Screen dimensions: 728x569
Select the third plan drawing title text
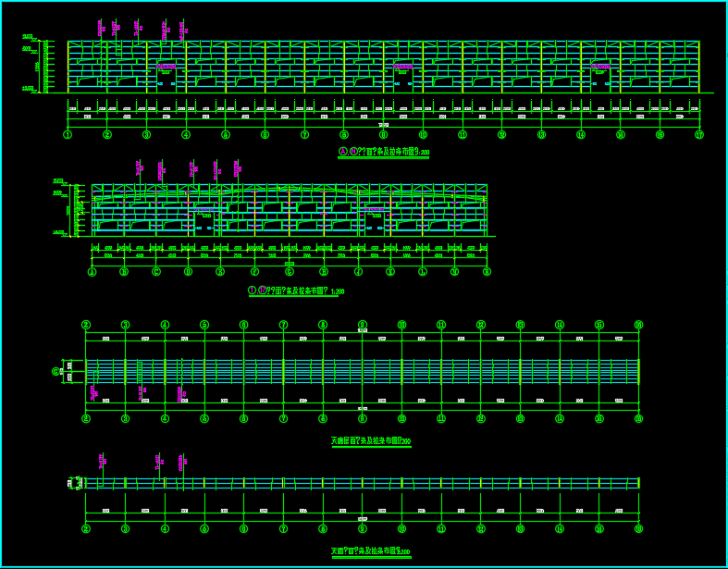tap(370, 441)
